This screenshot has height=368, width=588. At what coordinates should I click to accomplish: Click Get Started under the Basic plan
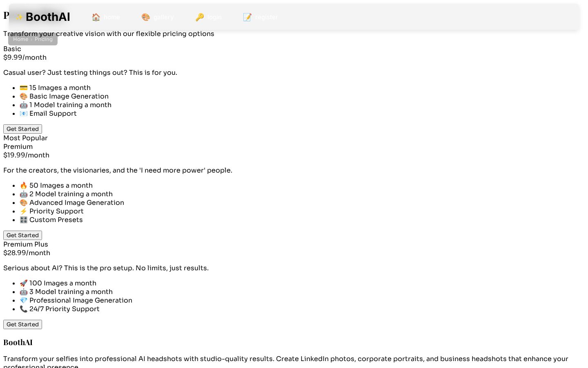point(22,129)
